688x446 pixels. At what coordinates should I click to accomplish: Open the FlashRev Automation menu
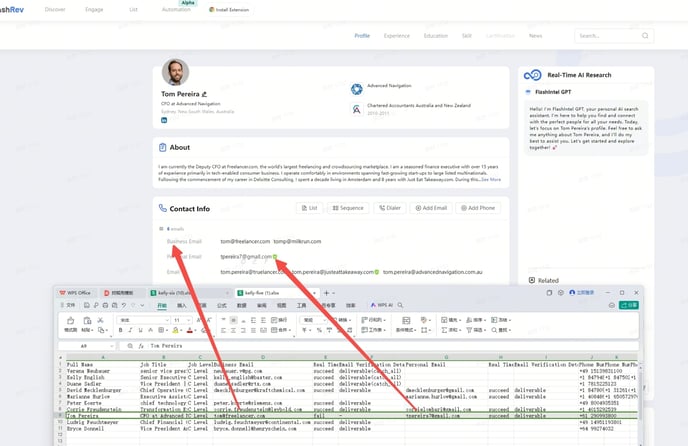[176, 9]
